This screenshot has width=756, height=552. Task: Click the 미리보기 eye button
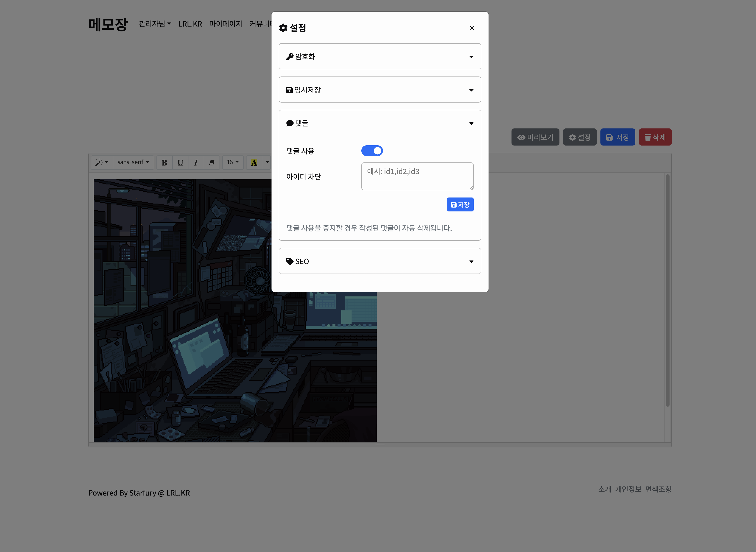tap(535, 137)
